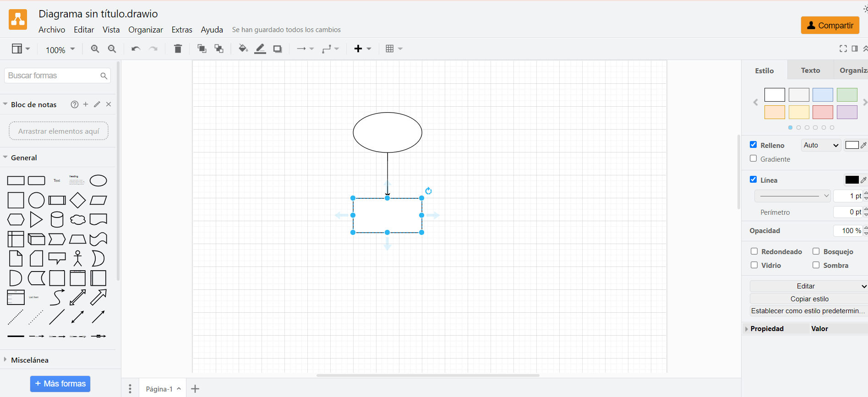This screenshot has height=397, width=868.
Task: Delete the selected shape with trash icon
Action: pos(178,49)
